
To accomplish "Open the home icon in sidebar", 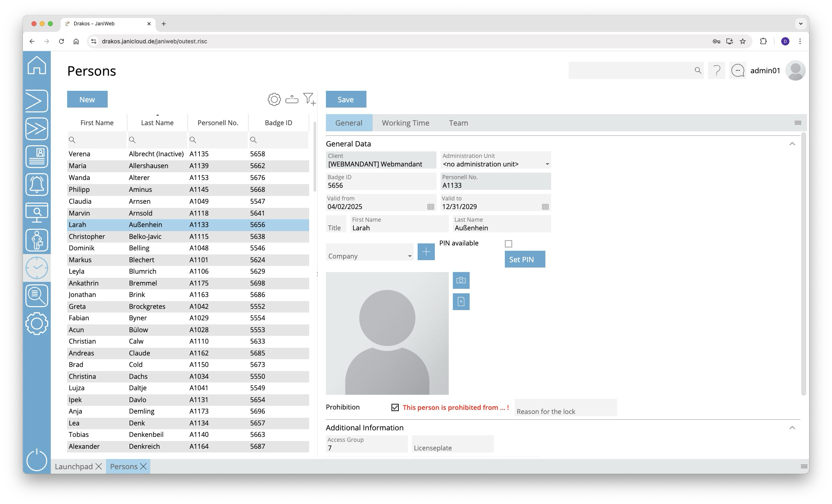I will 37,65.
